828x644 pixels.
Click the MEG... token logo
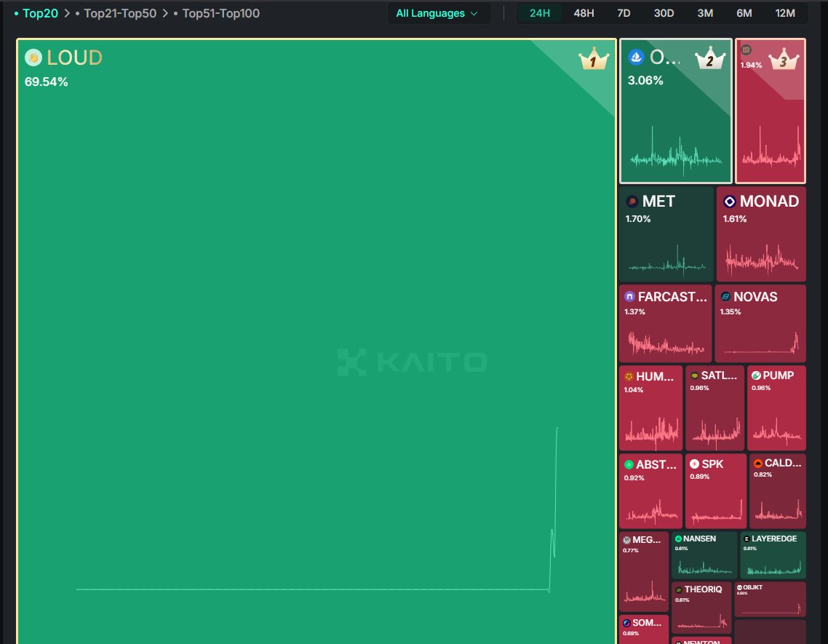pyautogui.click(x=626, y=540)
